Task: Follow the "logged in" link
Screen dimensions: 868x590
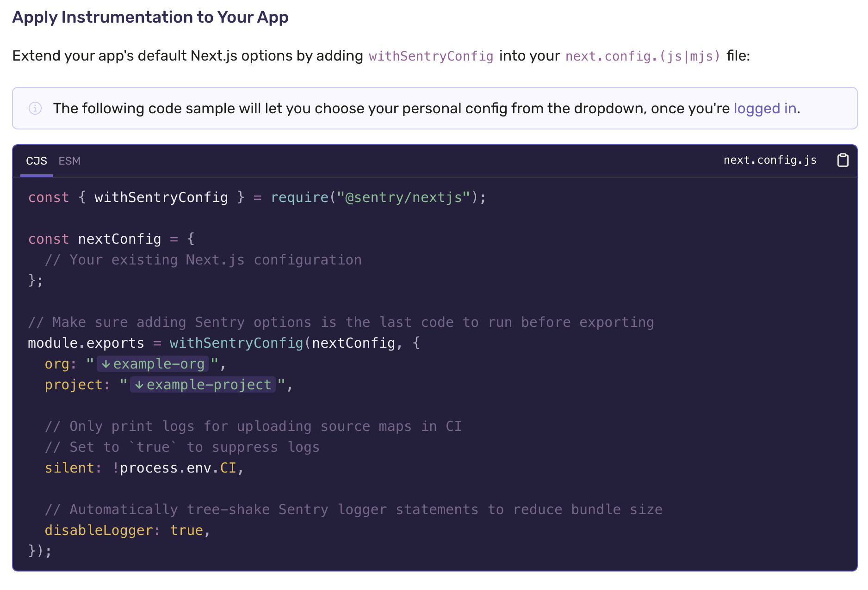Action: click(x=765, y=108)
